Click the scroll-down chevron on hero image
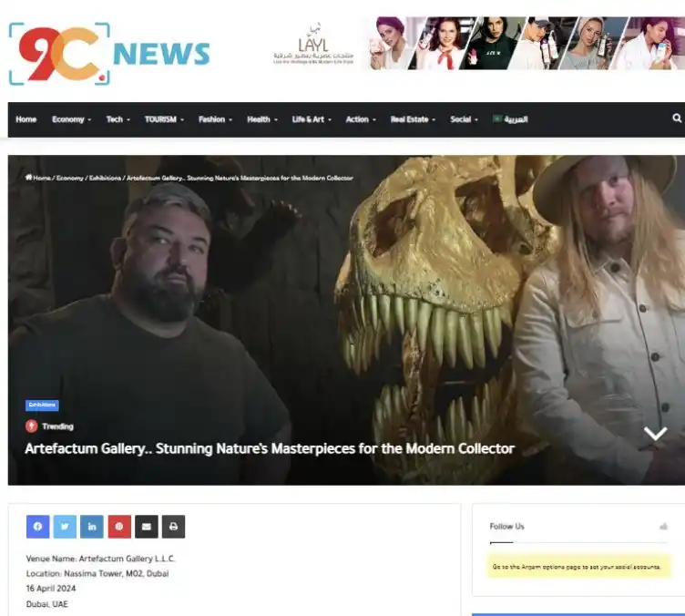The image size is (685, 616). (655, 434)
